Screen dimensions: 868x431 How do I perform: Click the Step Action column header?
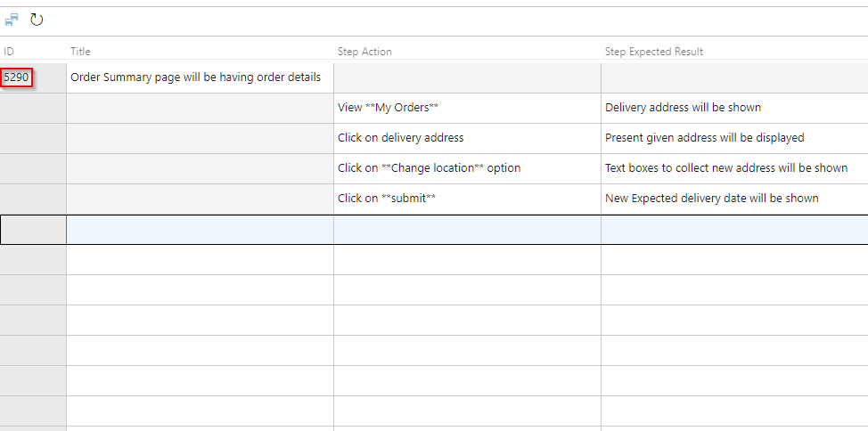click(x=364, y=52)
